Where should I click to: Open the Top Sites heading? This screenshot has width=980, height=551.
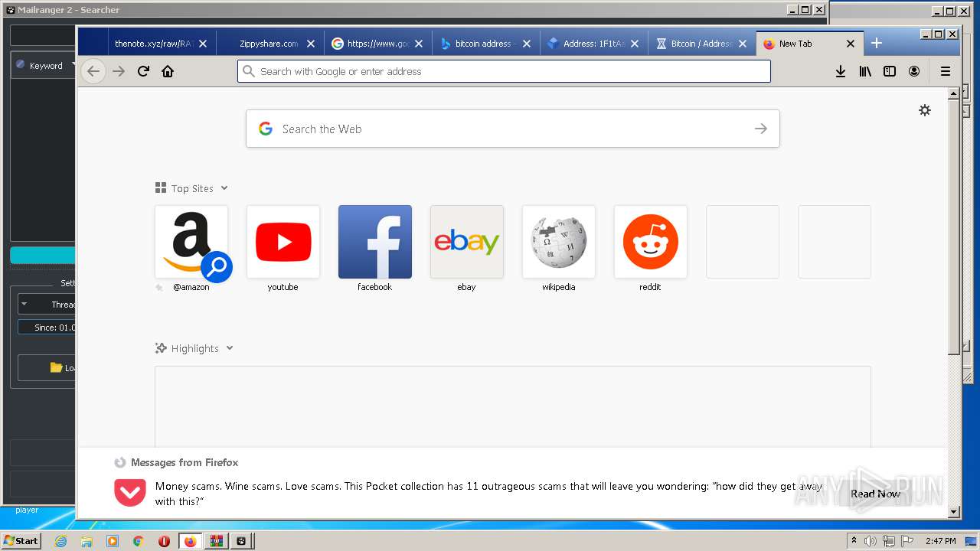[x=192, y=188]
